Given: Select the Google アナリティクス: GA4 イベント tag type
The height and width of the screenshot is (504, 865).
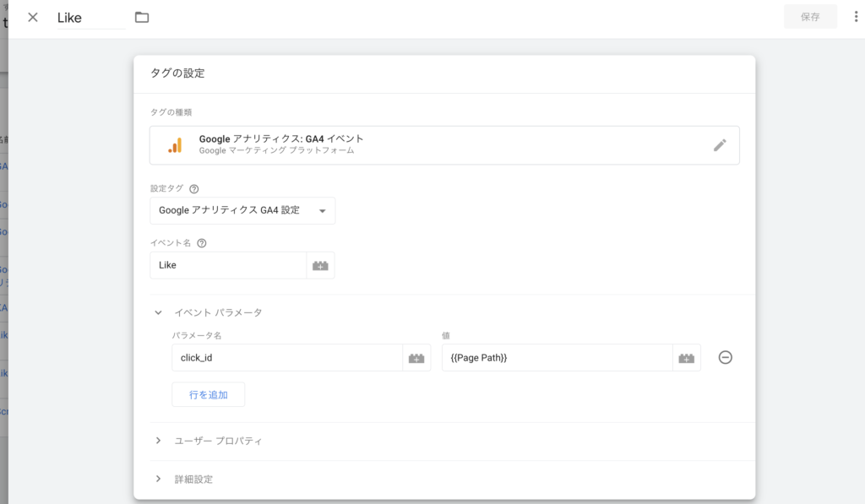Looking at the screenshot, I should point(444,145).
